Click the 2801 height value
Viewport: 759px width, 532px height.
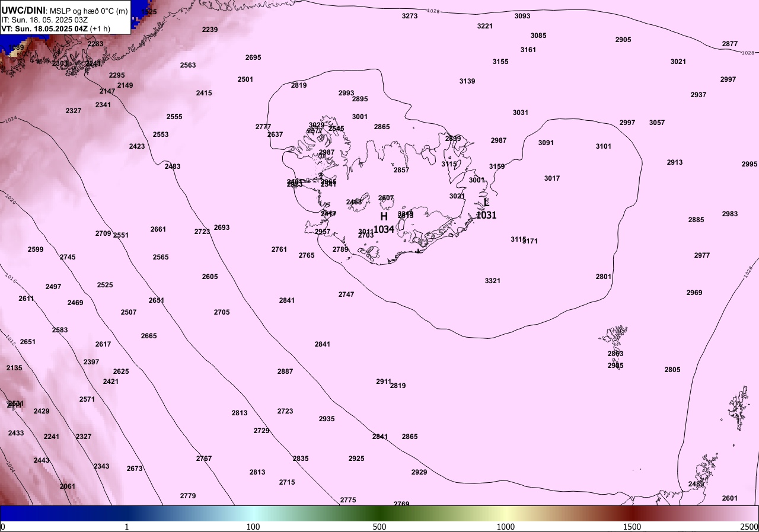(604, 277)
